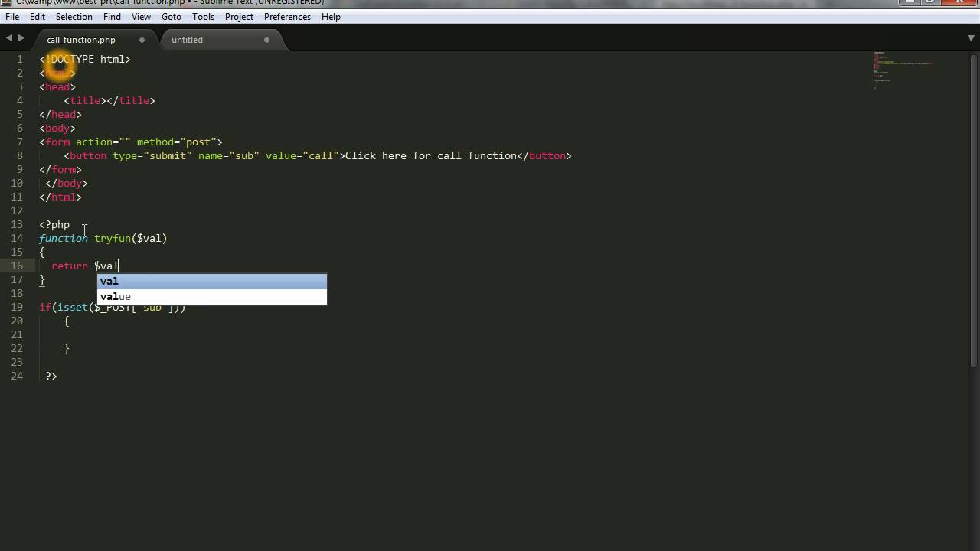Choose 'value' autocomplete suggestion

(212, 296)
